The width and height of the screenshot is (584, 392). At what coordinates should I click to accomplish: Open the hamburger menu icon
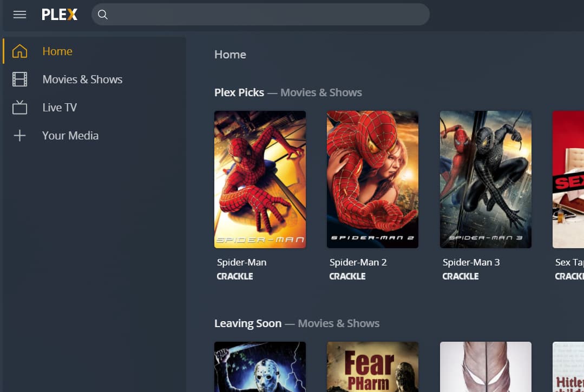(19, 15)
